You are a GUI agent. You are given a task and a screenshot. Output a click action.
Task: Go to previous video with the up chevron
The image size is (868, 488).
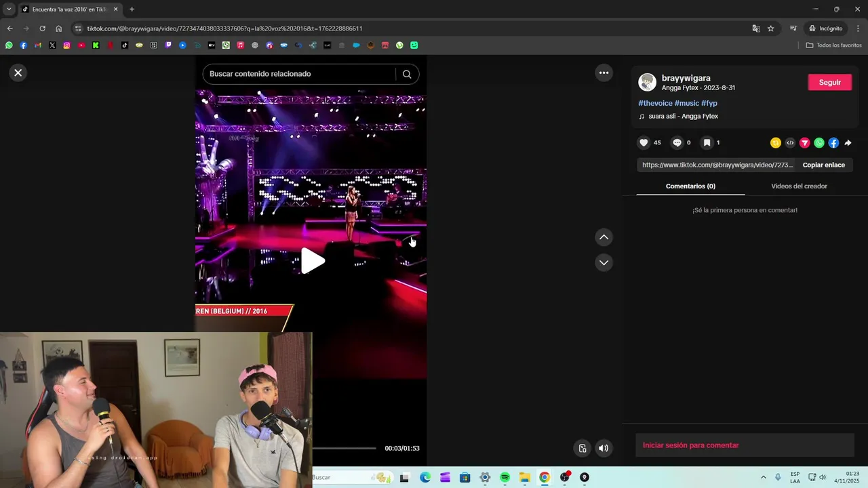point(604,237)
